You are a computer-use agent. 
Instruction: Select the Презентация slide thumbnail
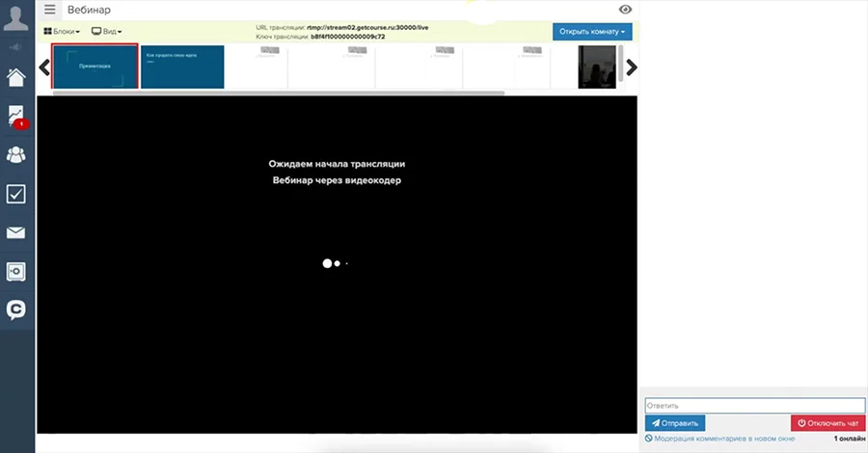coord(95,67)
